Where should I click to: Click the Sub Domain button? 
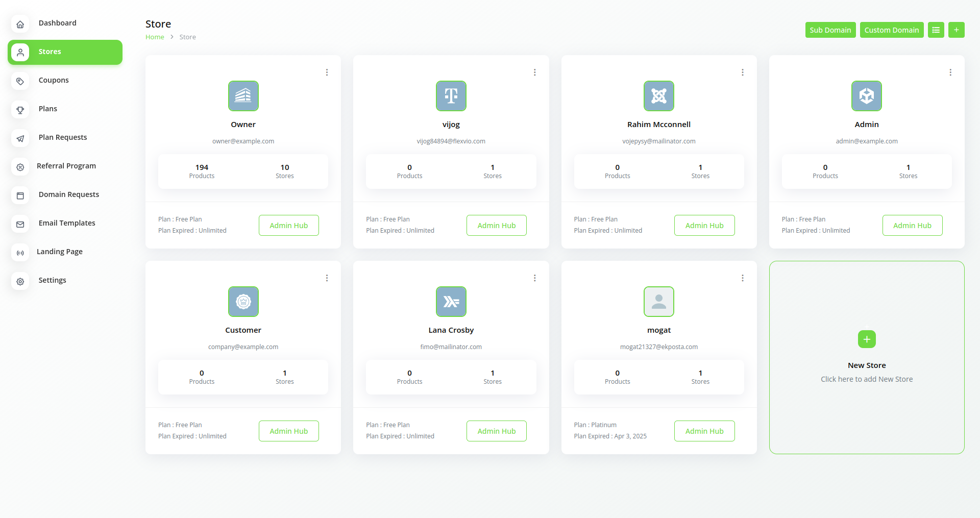click(830, 30)
